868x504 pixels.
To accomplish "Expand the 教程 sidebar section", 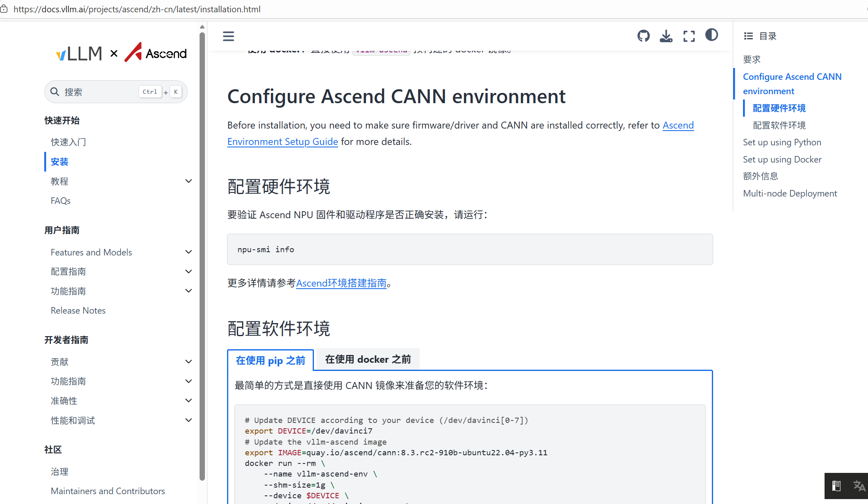I will click(189, 181).
